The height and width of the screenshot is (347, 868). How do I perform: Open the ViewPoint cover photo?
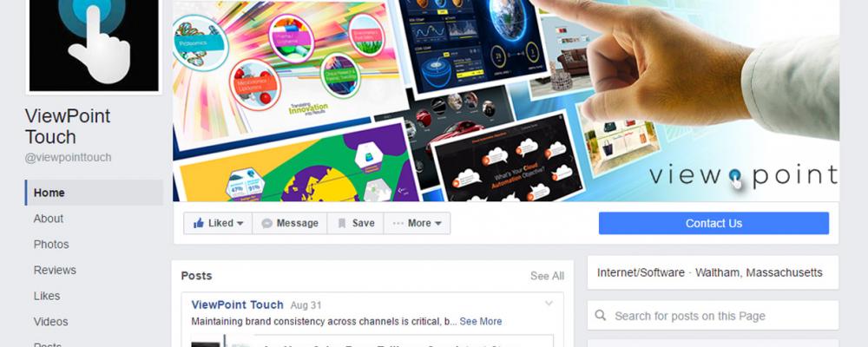506,100
